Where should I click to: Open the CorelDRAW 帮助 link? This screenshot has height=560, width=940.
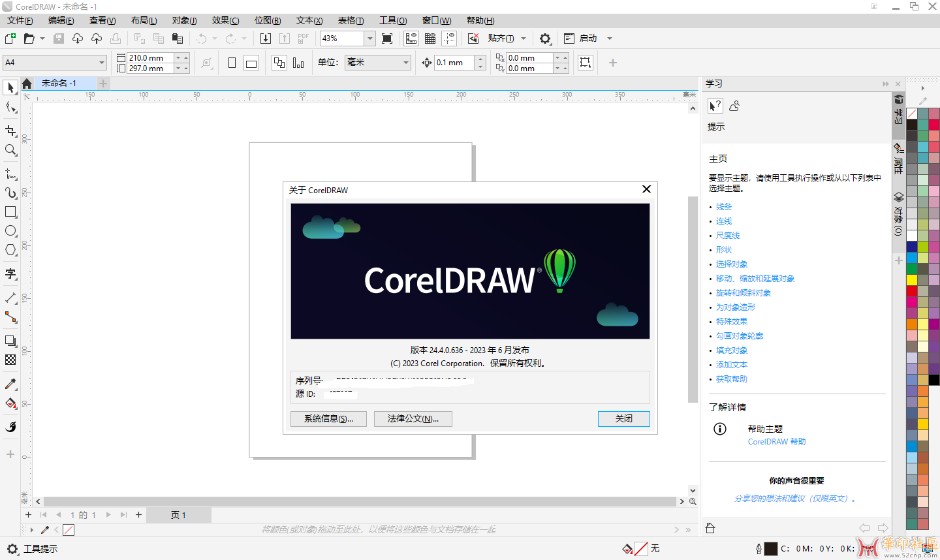777,442
